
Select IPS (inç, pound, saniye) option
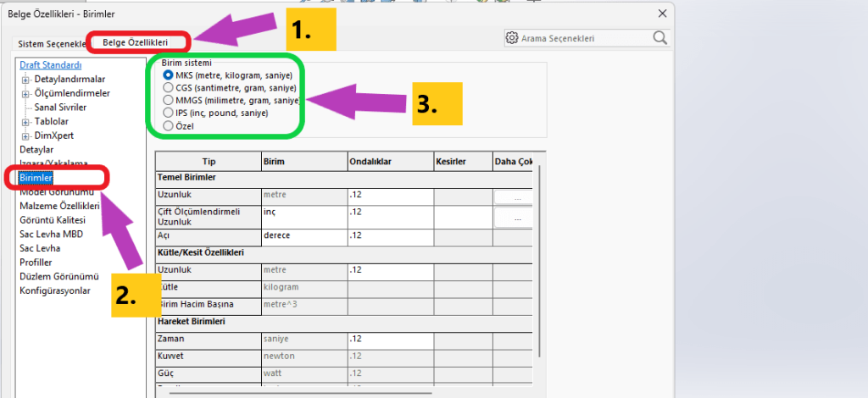[168, 113]
